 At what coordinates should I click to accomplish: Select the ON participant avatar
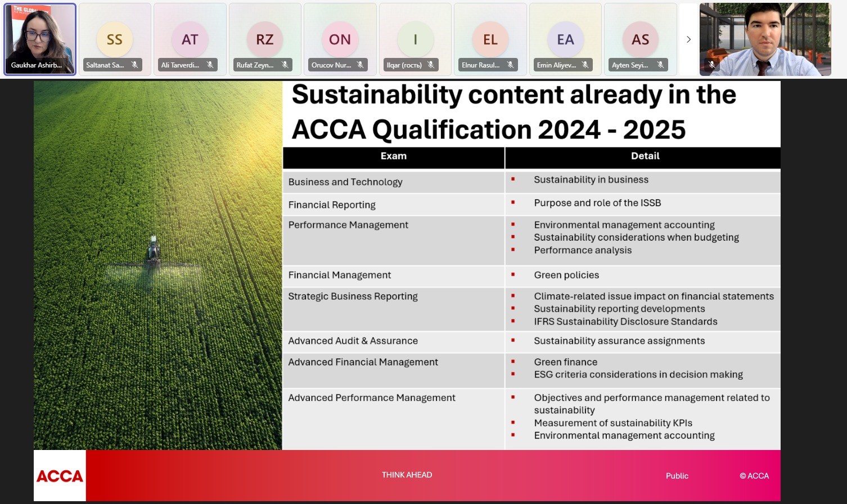point(340,39)
